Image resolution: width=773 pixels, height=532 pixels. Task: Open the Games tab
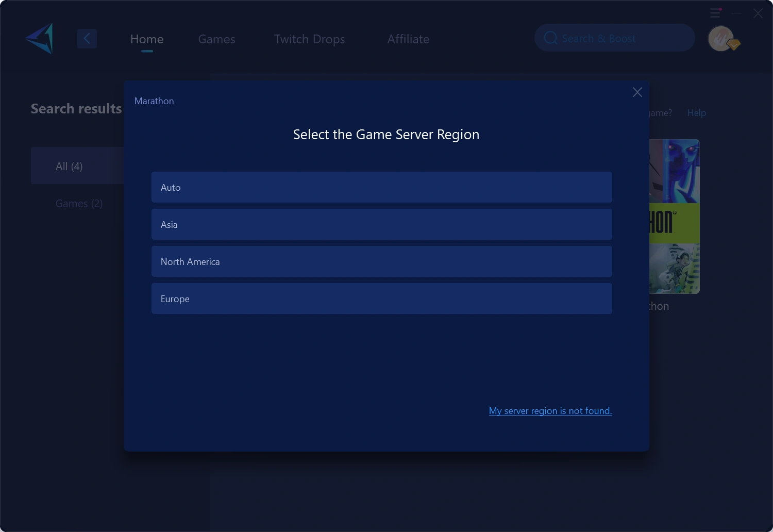(x=216, y=39)
